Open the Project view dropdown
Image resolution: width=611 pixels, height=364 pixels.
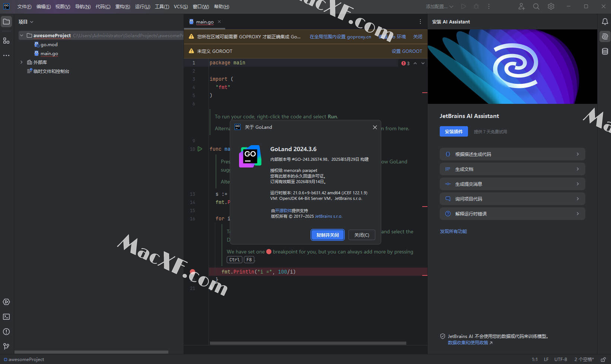pyautogui.click(x=26, y=22)
